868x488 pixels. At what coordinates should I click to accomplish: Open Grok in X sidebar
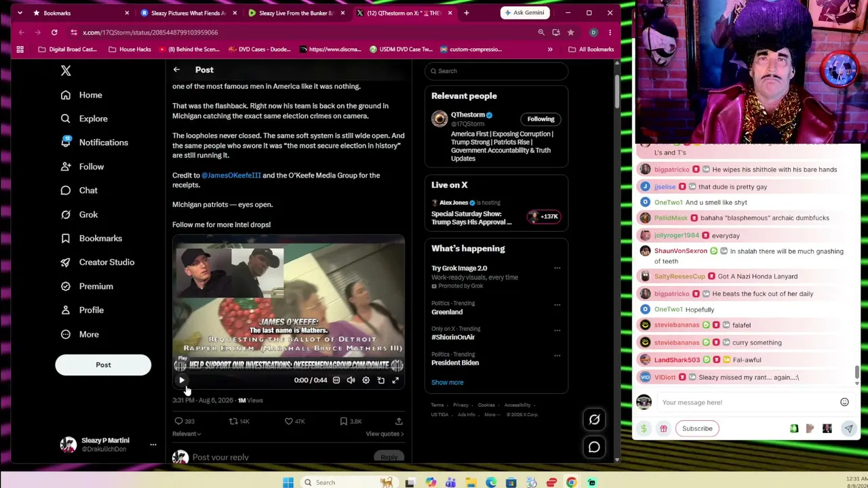79,214
